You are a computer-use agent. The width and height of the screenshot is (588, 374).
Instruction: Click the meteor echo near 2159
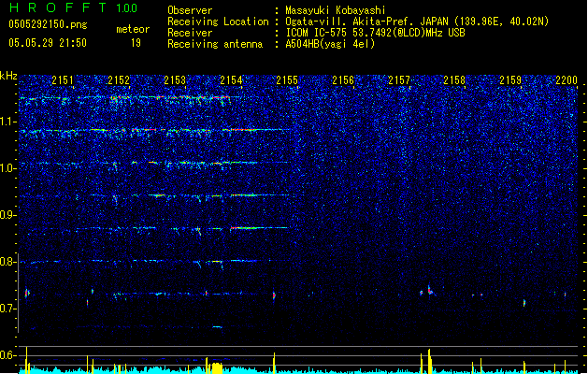pos(524,302)
